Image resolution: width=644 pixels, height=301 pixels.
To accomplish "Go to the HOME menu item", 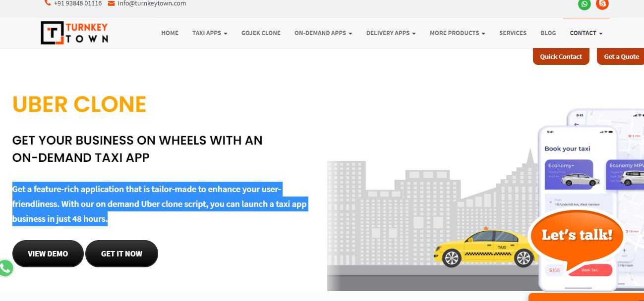I will [x=170, y=33].
